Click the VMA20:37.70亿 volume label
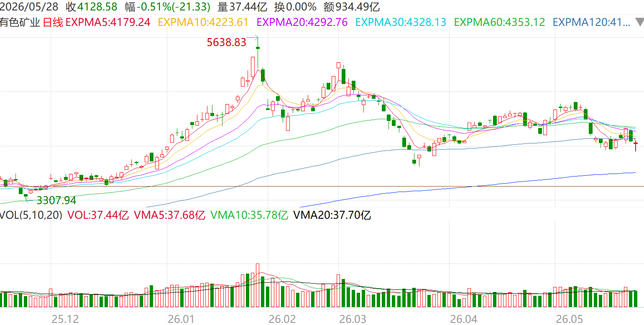 click(332, 215)
